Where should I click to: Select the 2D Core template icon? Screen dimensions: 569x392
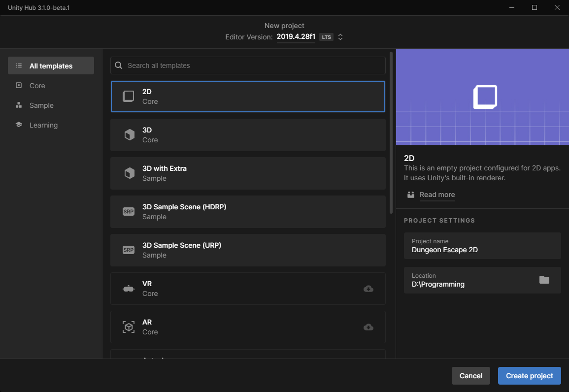(129, 97)
